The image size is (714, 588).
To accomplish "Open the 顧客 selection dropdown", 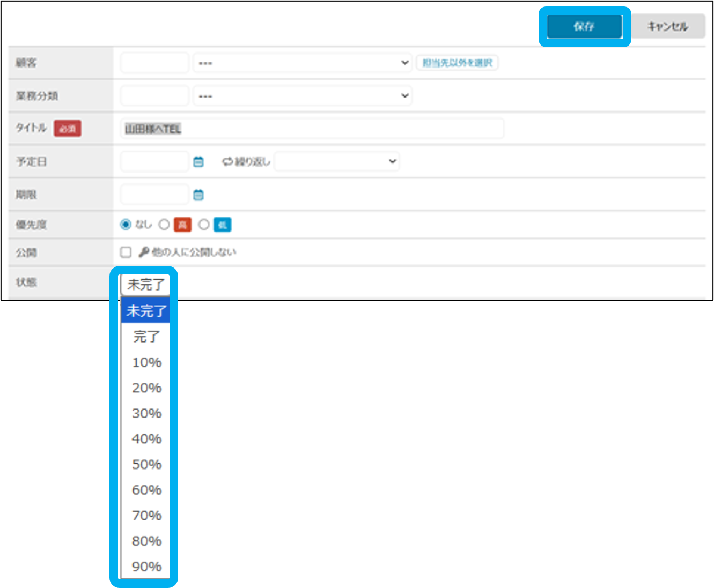I will [x=302, y=63].
